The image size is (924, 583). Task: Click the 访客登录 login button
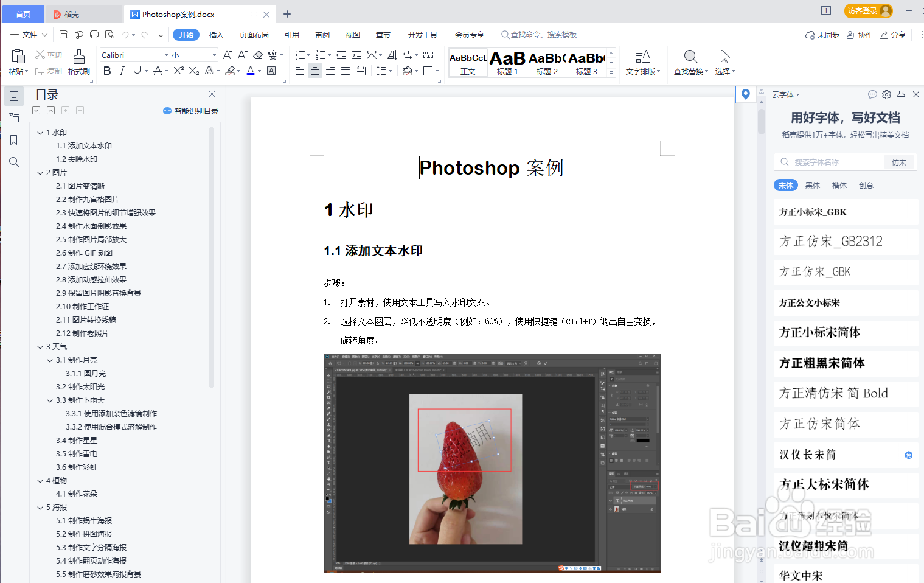pos(868,10)
